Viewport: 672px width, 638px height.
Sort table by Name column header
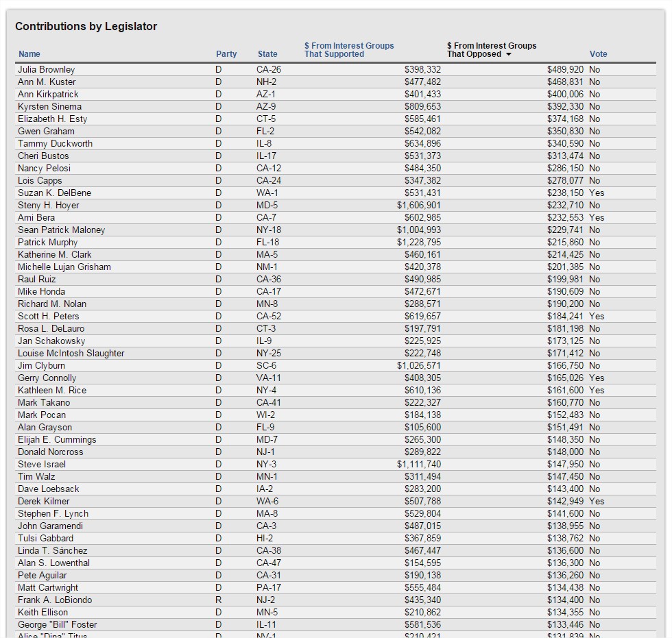coord(29,54)
